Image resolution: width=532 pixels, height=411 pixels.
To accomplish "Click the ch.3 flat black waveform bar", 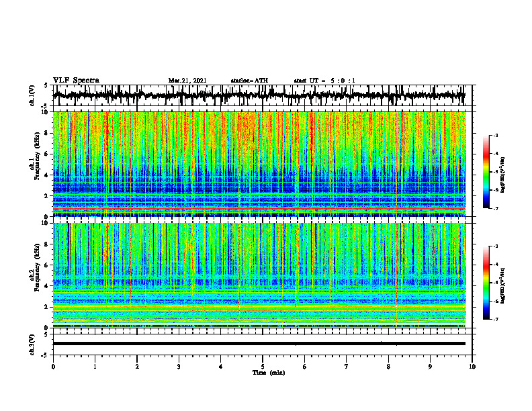I will (259, 344).
